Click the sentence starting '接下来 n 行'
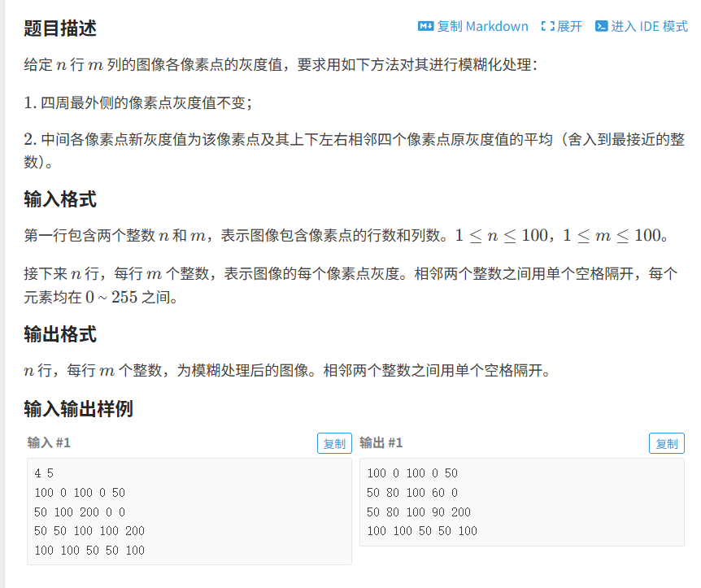Image resolution: width=701 pixels, height=588 pixels. [x=351, y=285]
